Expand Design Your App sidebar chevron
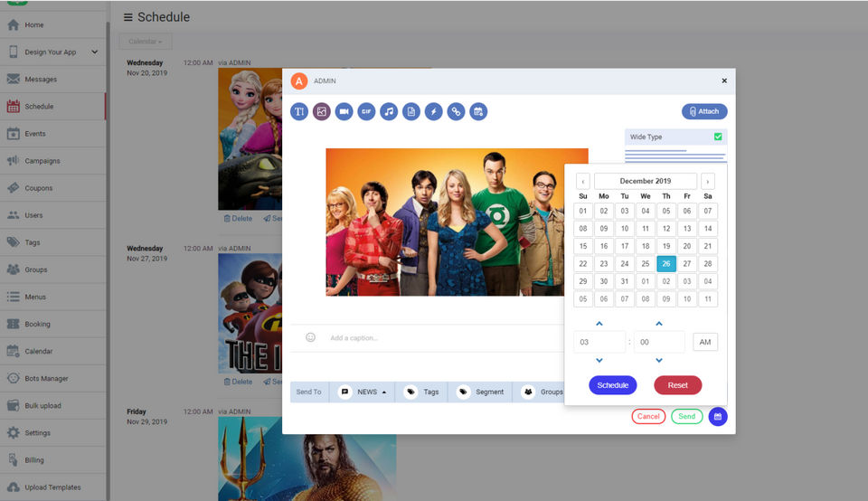 coord(95,52)
